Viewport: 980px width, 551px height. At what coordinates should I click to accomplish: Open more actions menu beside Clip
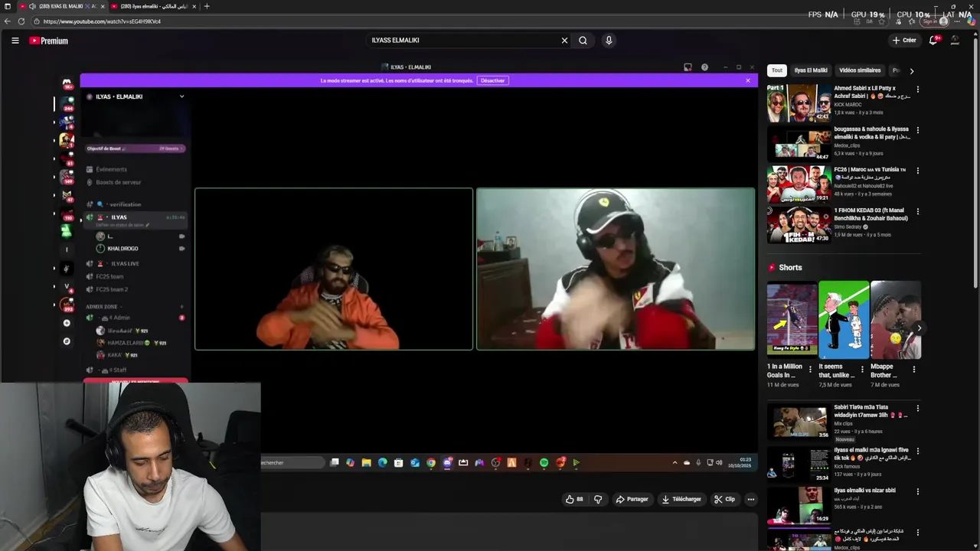pos(751,499)
